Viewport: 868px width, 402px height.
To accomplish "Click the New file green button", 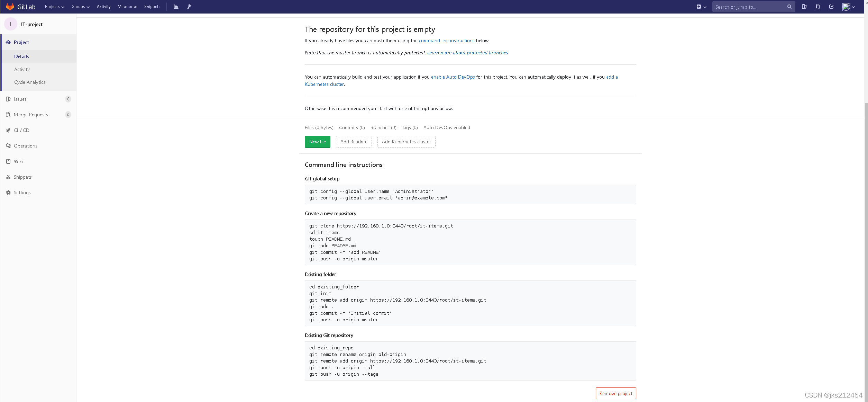I will click(x=317, y=141).
